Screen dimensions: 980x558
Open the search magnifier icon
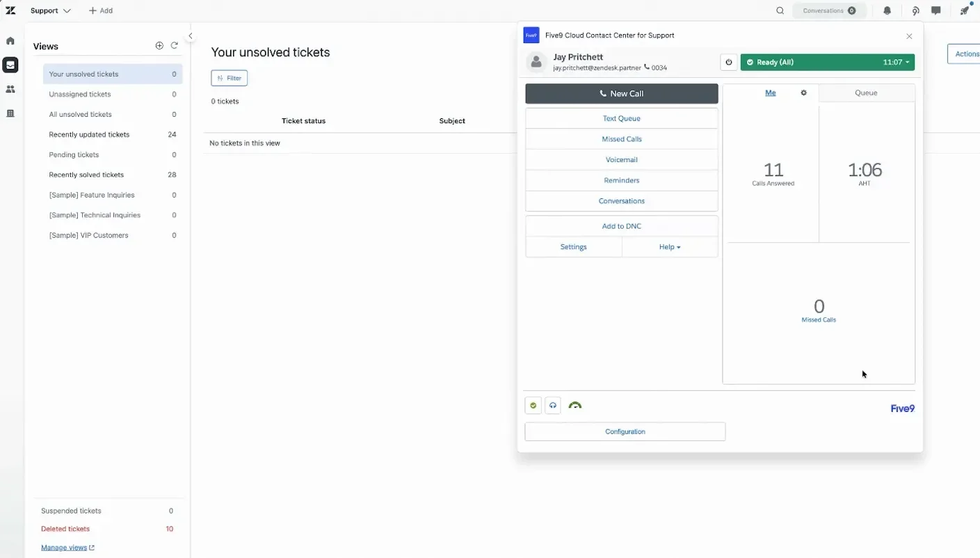coord(780,10)
